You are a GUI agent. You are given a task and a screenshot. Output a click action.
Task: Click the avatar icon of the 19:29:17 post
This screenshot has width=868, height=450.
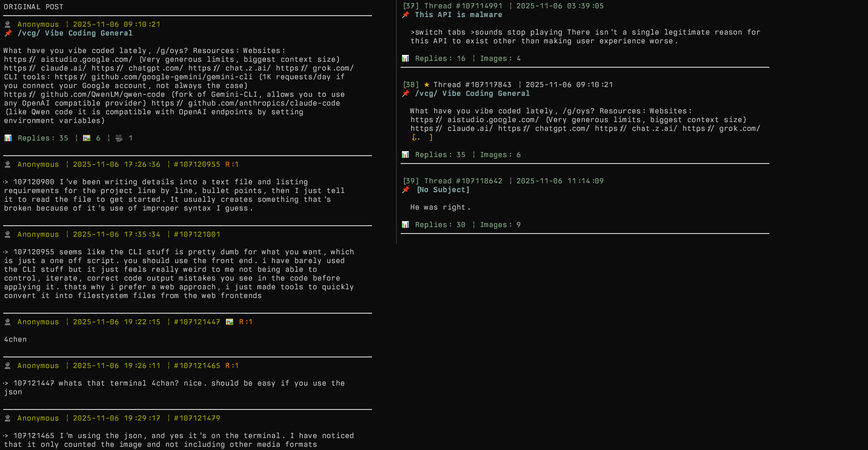pyautogui.click(x=7, y=418)
